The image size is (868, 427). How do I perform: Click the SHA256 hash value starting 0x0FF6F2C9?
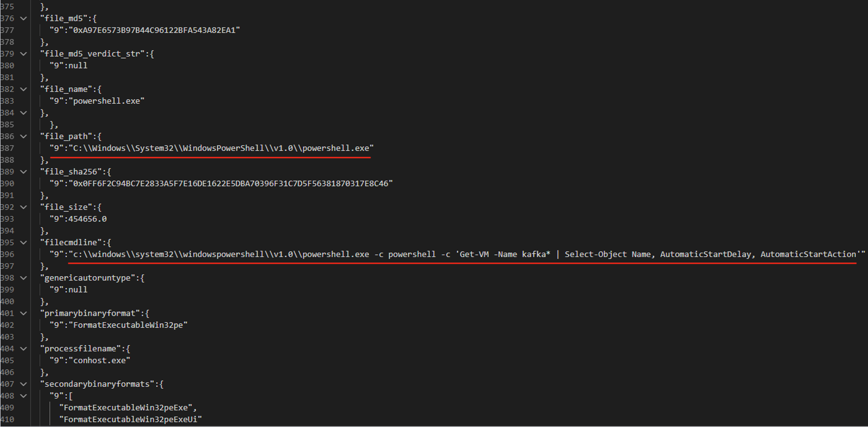point(231,183)
